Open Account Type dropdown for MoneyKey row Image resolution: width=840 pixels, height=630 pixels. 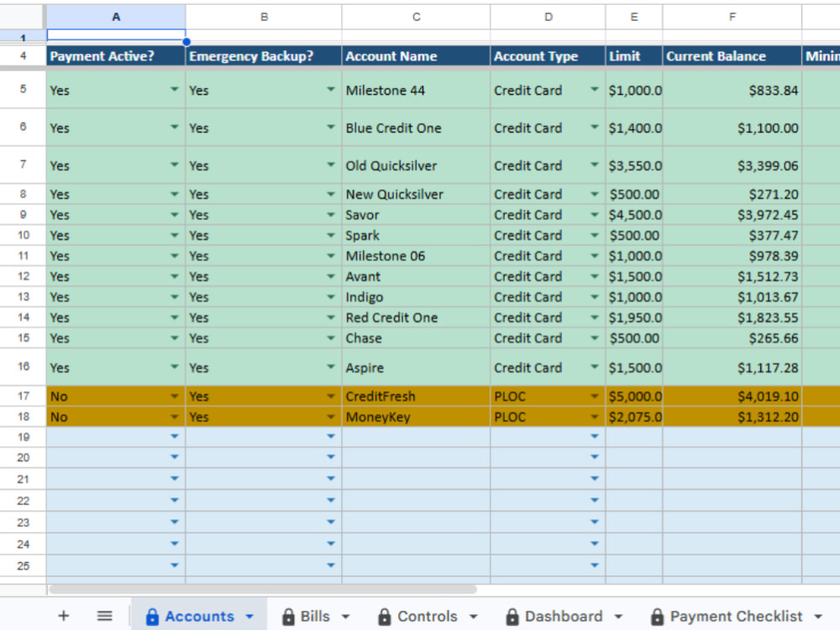(x=595, y=417)
